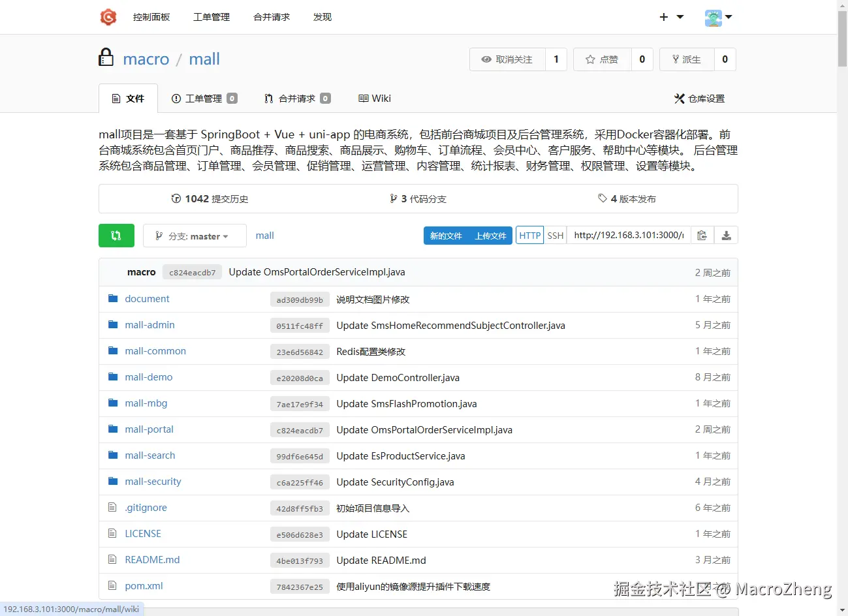Click the clone URL input field

[x=628, y=236]
